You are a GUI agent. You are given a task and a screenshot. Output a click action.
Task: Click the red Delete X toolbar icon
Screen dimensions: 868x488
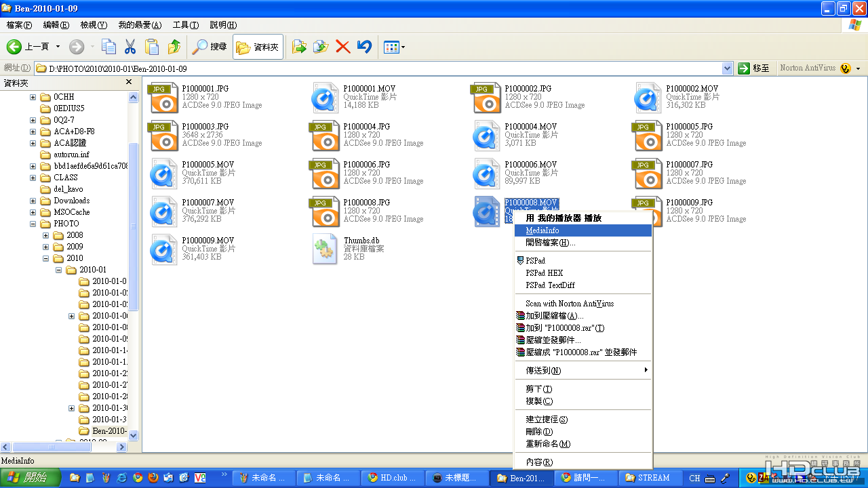pos(343,47)
